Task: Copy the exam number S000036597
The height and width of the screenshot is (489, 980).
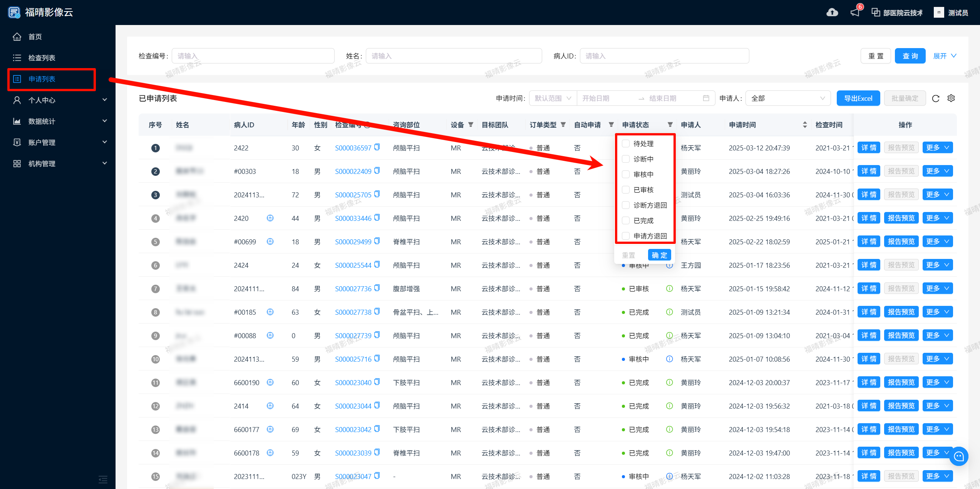Action: click(377, 147)
